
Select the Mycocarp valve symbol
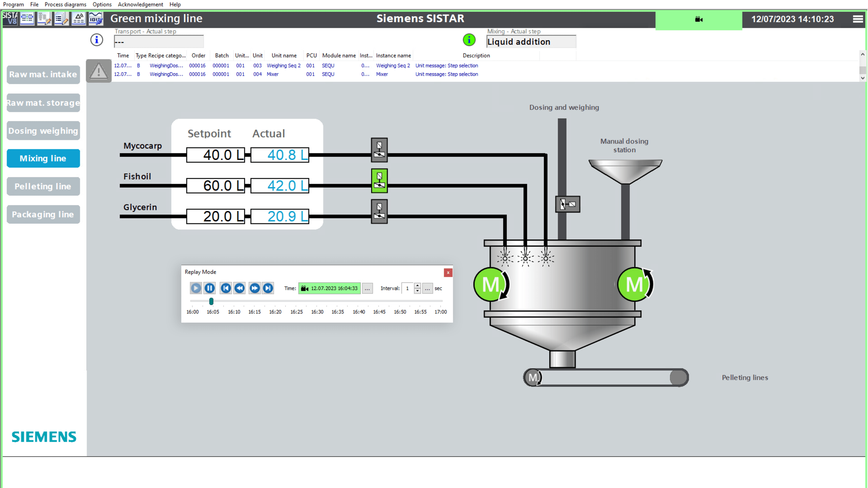379,150
